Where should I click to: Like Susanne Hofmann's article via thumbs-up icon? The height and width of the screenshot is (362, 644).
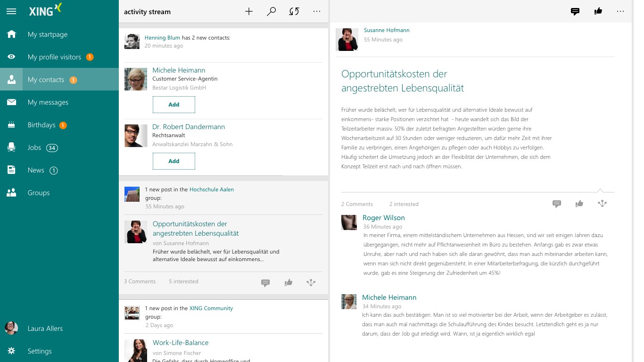(579, 204)
